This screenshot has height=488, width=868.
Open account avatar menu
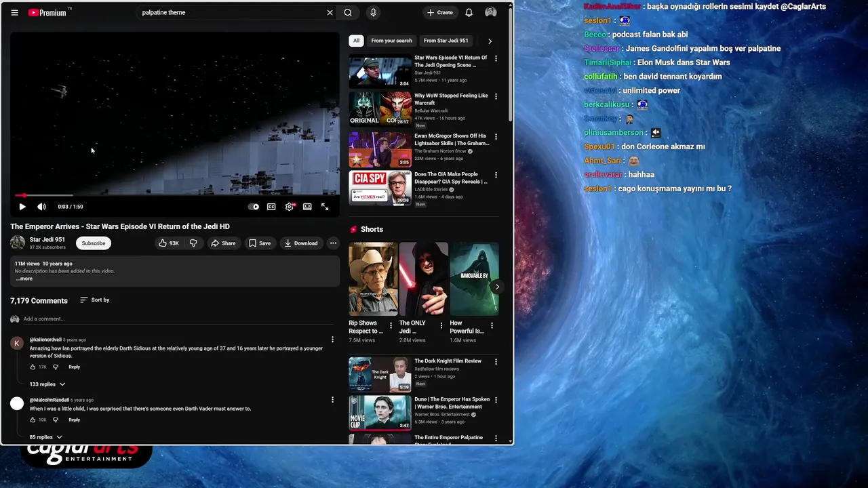pos(491,12)
